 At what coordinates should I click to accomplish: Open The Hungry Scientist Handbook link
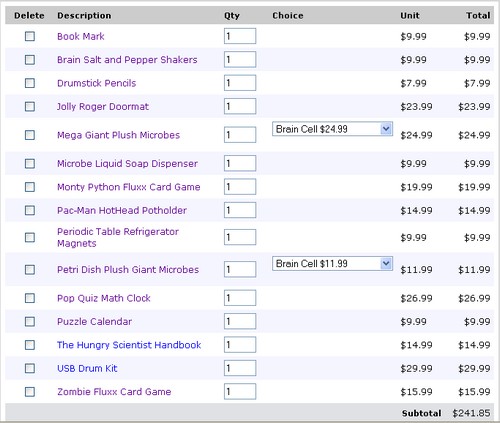[129, 345]
